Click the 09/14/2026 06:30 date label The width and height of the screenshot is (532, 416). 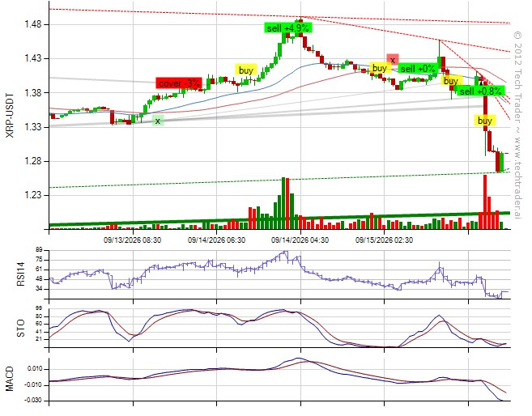pyautogui.click(x=216, y=240)
